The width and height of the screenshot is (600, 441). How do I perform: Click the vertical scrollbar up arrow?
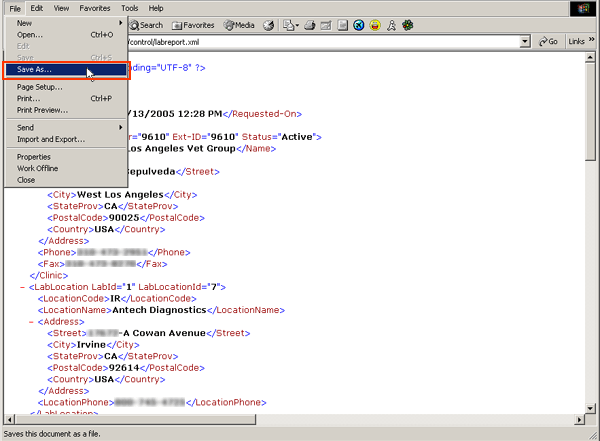[x=590, y=57]
